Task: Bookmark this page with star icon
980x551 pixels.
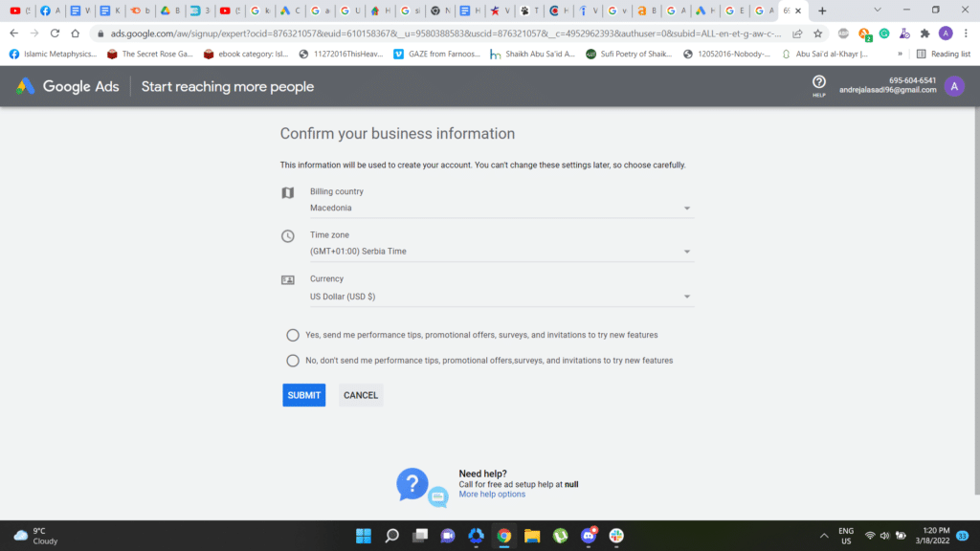Action: [x=817, y=33]
